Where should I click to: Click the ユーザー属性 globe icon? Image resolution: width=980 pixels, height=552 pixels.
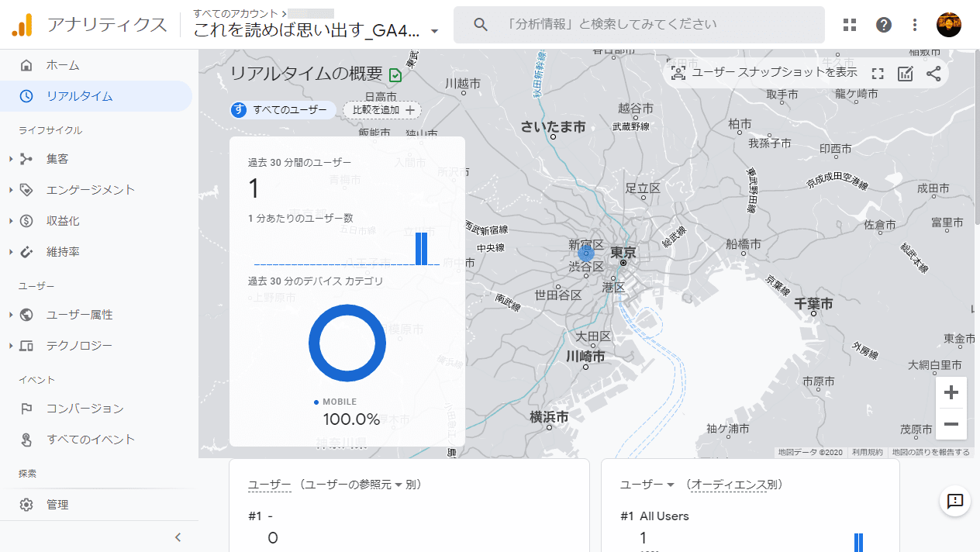point(26,315)
